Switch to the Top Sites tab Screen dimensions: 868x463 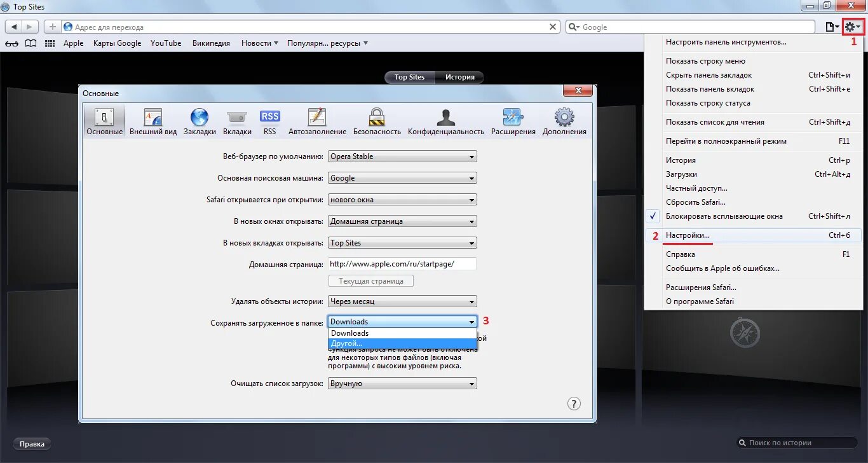409,77
